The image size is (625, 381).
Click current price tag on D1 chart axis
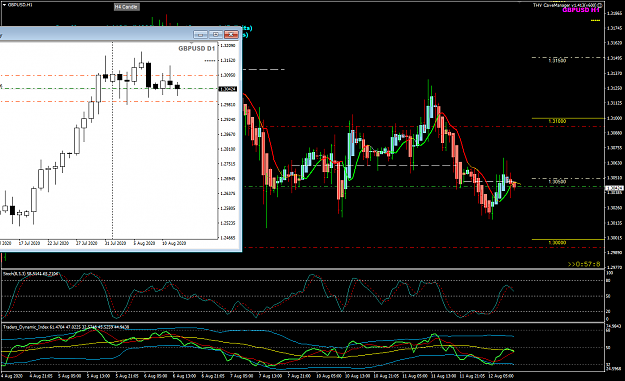[228, 89]
